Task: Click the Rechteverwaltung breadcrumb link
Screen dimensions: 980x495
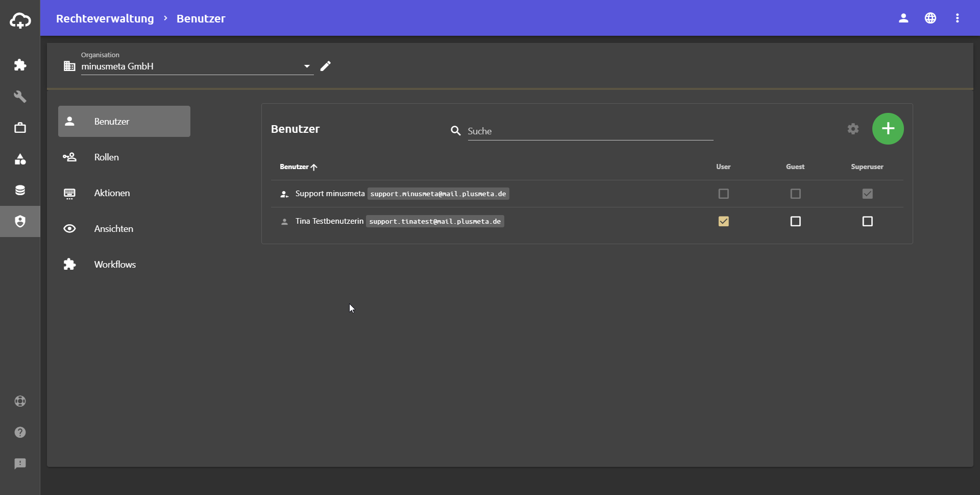Action: (x=105, y=18)
